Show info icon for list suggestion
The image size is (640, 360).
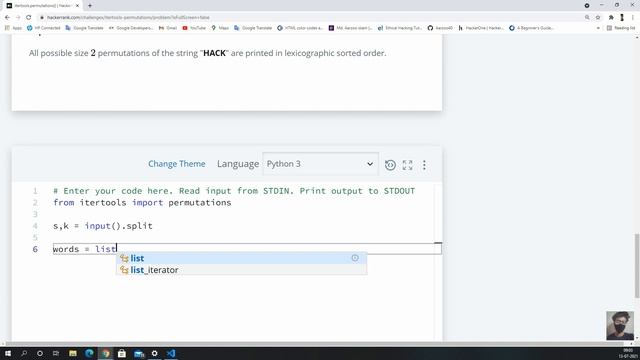tap(355, 258)
